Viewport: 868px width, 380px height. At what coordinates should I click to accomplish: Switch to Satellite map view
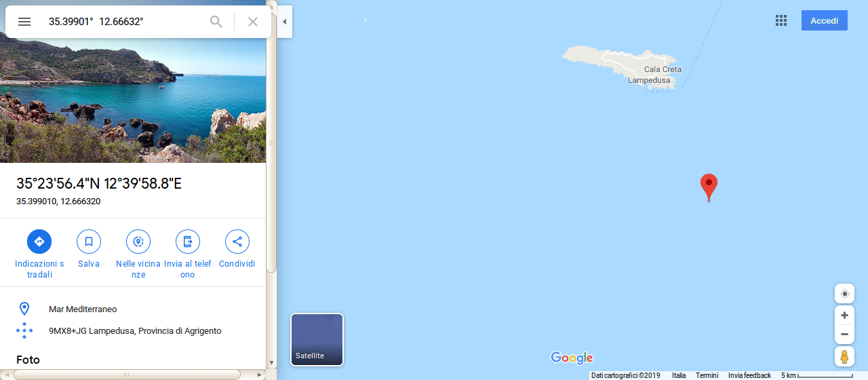point(317,339)
